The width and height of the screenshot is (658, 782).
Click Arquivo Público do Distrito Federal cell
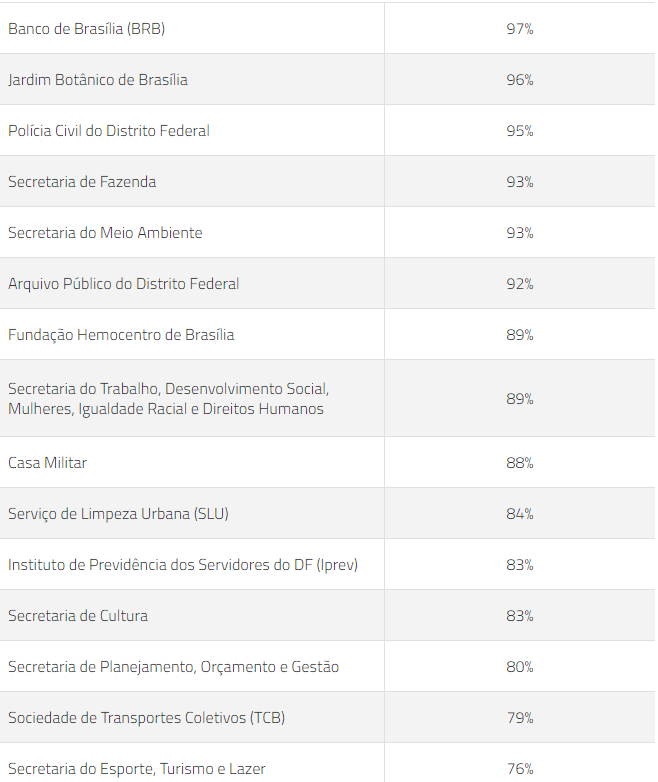click(192, 283)
